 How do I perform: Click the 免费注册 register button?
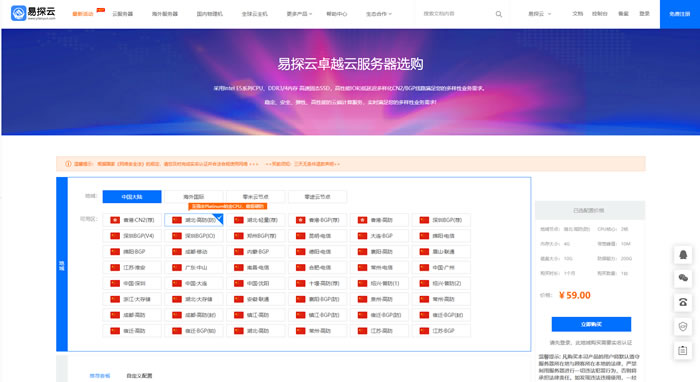tap(679, 14)
